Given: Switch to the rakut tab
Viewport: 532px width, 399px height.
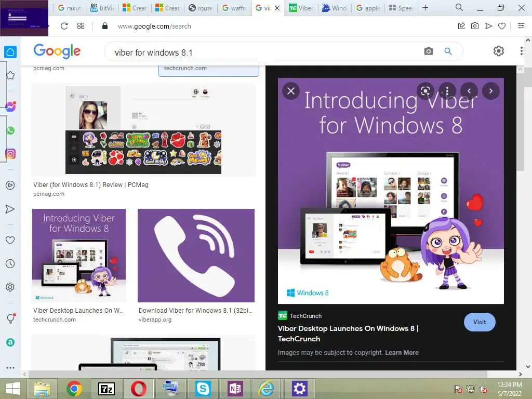Looking at the screenshot, I should pos(69,8).
